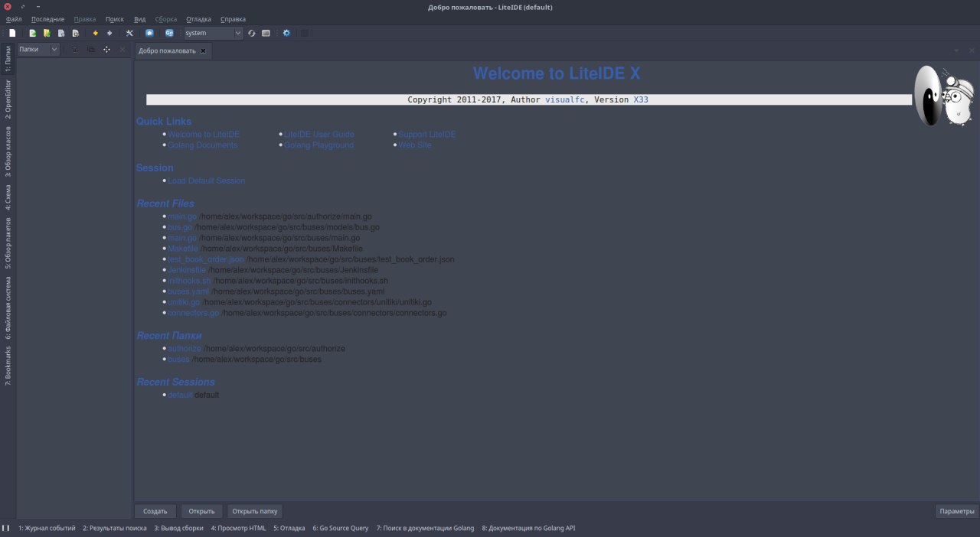
Task: Show the 2: Результаты поиска bottom panel
Action: (x=115, y=528)
